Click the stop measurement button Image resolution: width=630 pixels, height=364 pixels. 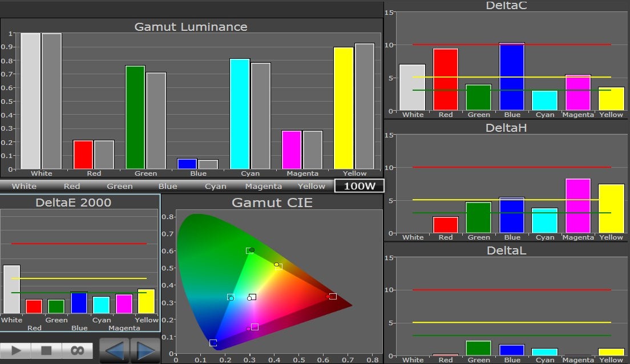[47, 350]
